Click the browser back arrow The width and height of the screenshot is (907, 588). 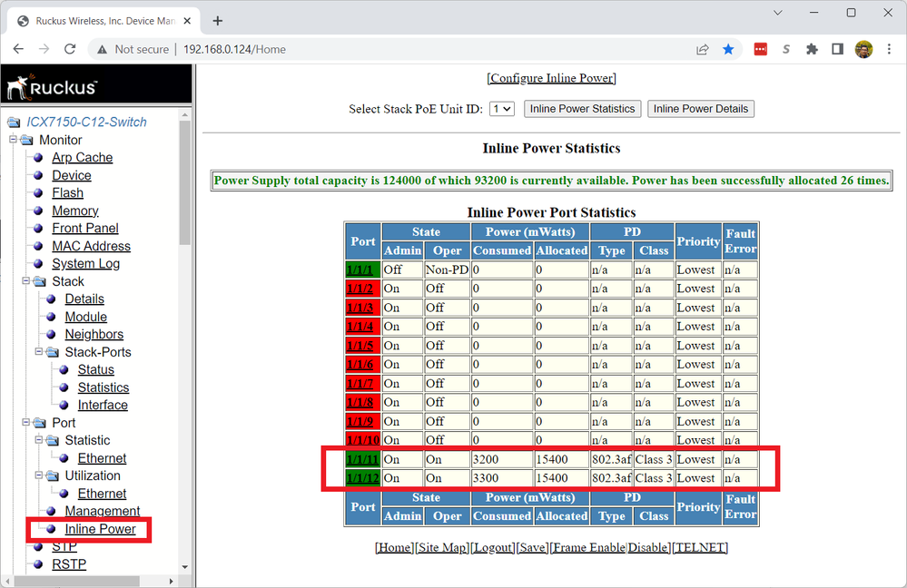click(x=19, y=49)
